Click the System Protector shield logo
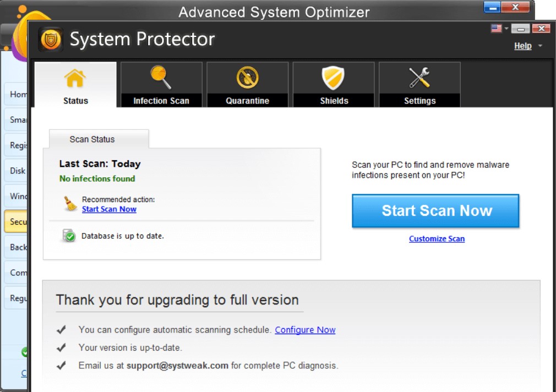The height and width of the screenshot is (392, 556). pyautogui.click(x=50, y=39)
